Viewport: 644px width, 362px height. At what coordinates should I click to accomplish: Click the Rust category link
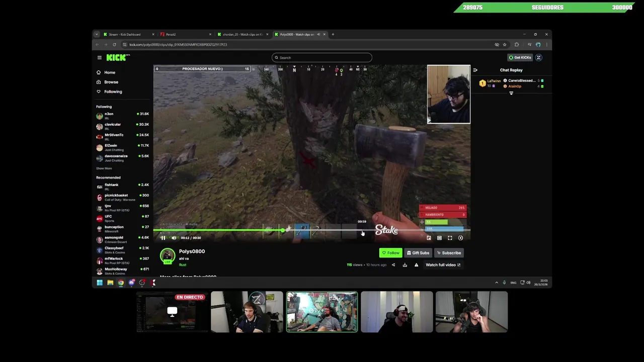point(183,265)
